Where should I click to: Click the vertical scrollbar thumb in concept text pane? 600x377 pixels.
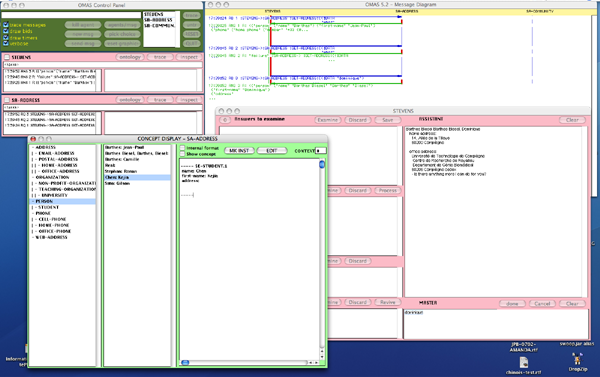pos(322,165)
